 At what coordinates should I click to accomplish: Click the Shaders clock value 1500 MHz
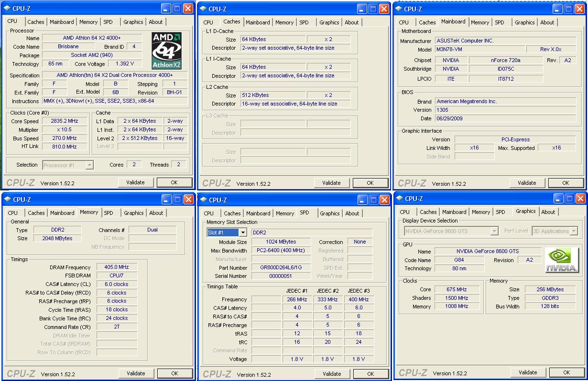pyautogui.click(x=457, y=298)
